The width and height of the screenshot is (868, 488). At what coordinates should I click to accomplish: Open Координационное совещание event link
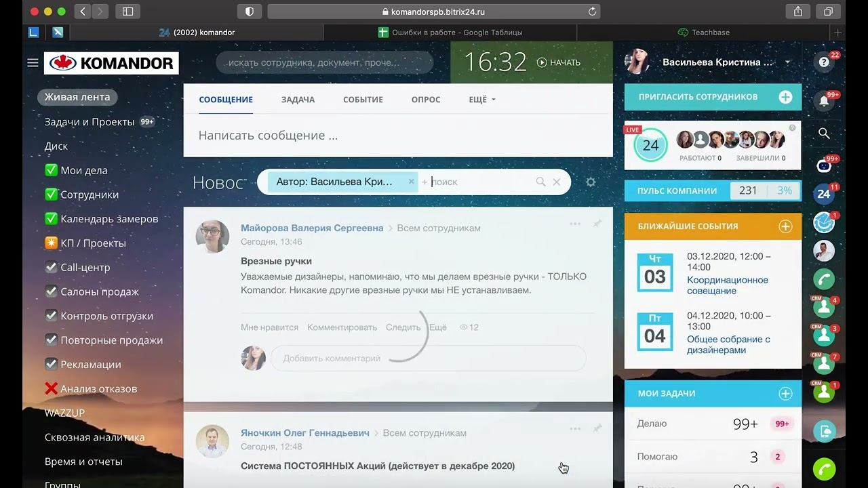(x=728, y=285)
